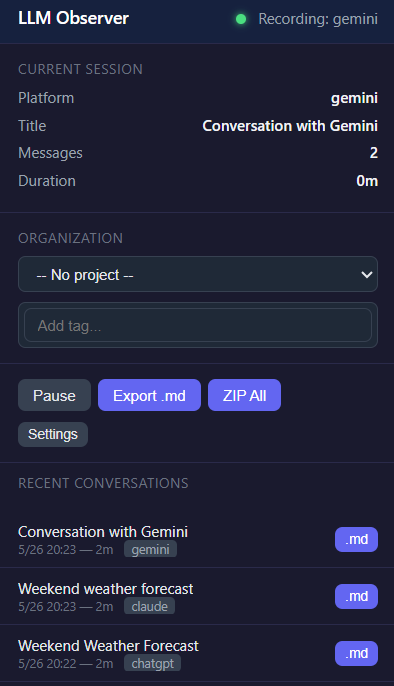Pause the recording
The width and height of the screenshot is (394, 686).
pyautogui.click(x=54, y=395)
